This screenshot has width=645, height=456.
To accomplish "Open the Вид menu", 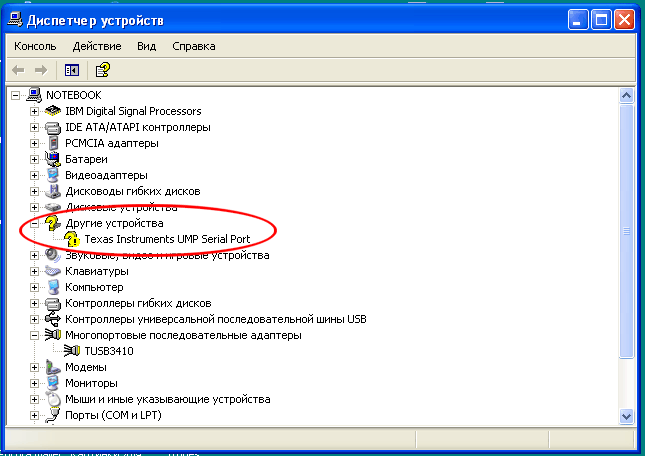I will 146,46.
